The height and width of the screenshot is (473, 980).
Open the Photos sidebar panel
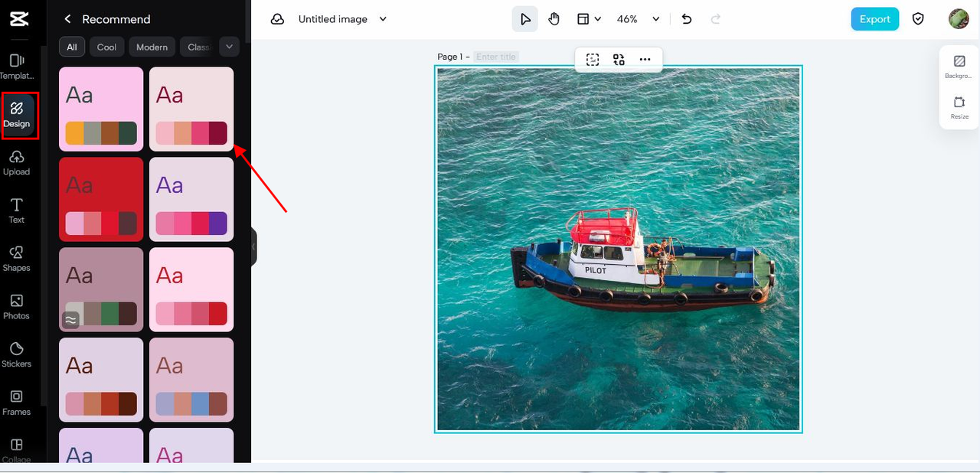(17, 307)
